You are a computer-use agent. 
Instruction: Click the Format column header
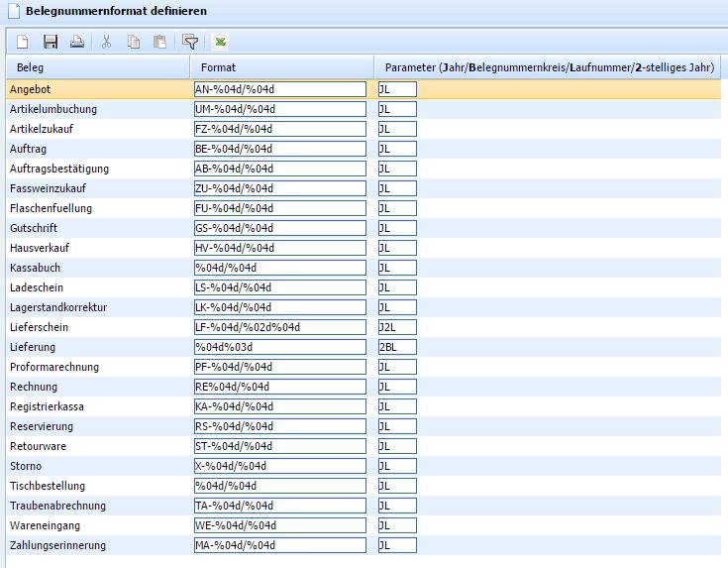[281, 67]
